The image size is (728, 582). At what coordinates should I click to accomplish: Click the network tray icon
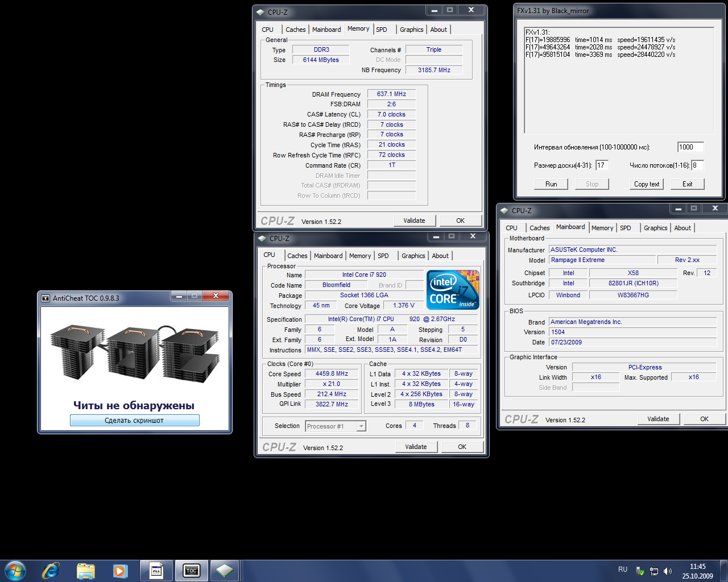(654, 571)
